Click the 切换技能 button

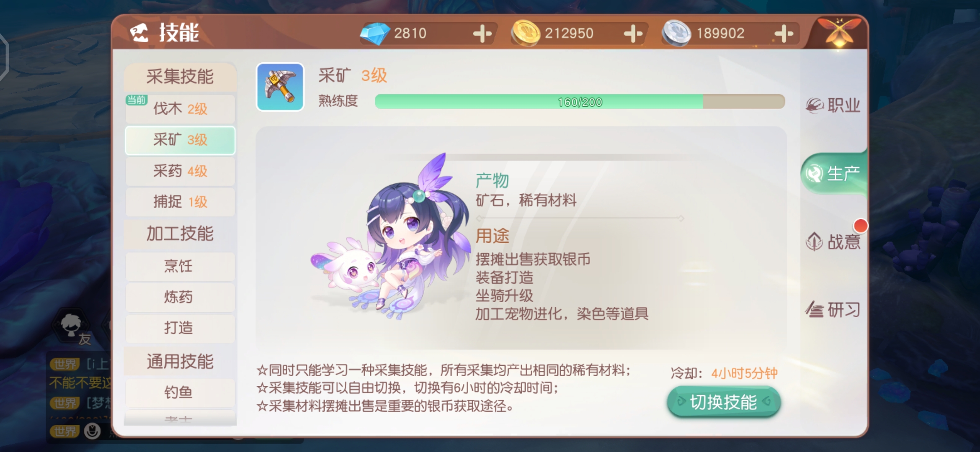tap(724, 402)
